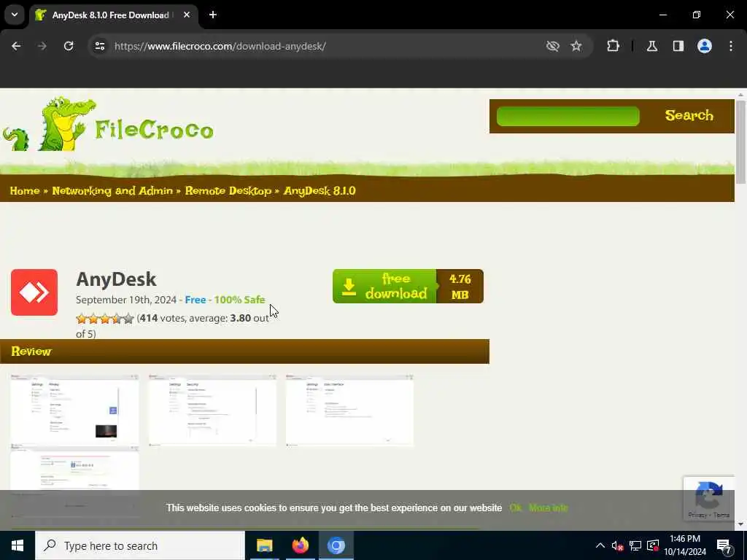Open first AnyDesk screenshot thumbnail
The image size is (747, 560).
75,410
